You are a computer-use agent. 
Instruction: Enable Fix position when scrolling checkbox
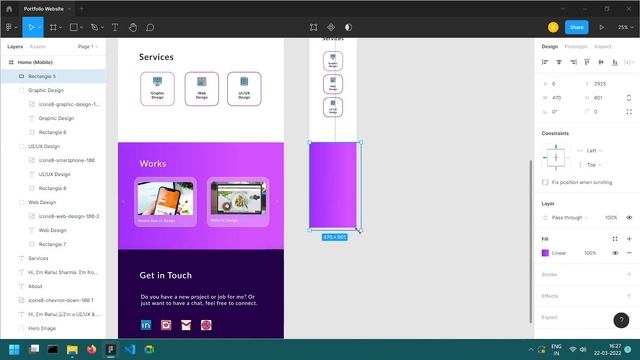click(545, 182)
